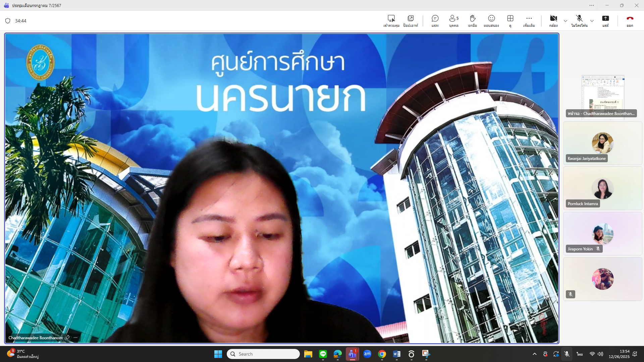Open the reactions smiley menu

491,21
